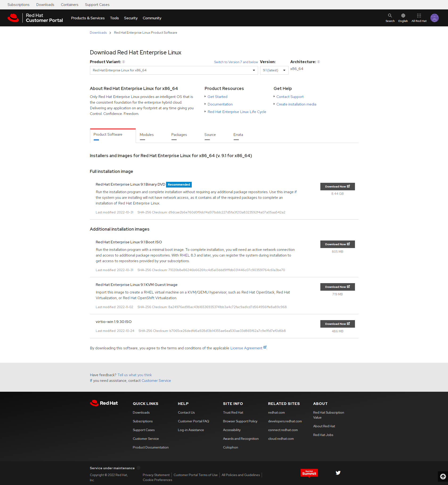Click the Binary DVD SHA-256 checksum text
Screen dimensions: 448x485
coord(211,212)
